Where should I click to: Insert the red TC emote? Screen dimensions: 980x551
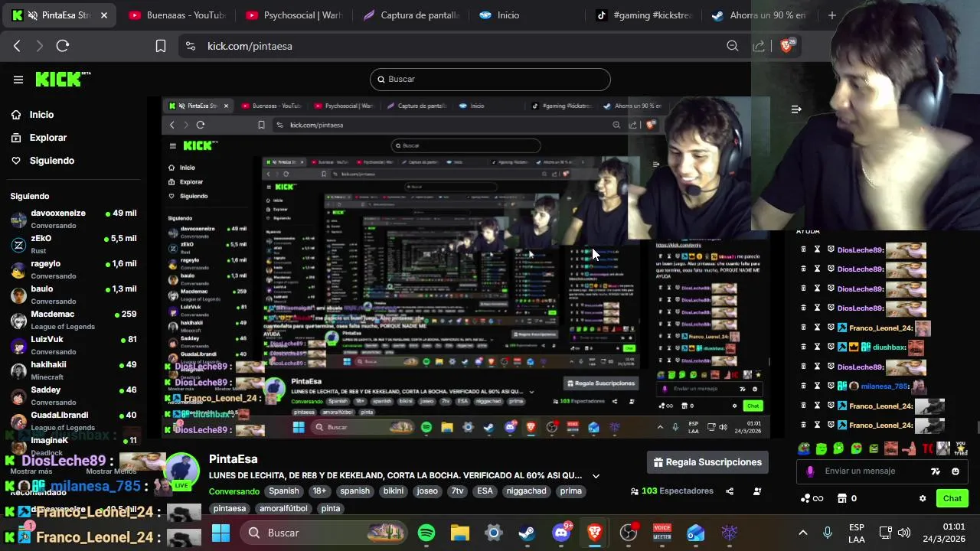[927, 448]
